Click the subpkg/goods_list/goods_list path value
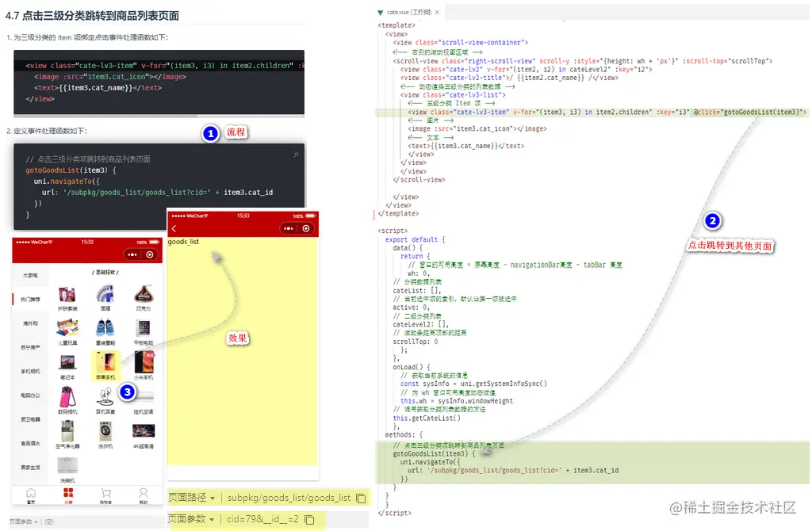Viewport: 812px width, 531px height. click(289, 498)
